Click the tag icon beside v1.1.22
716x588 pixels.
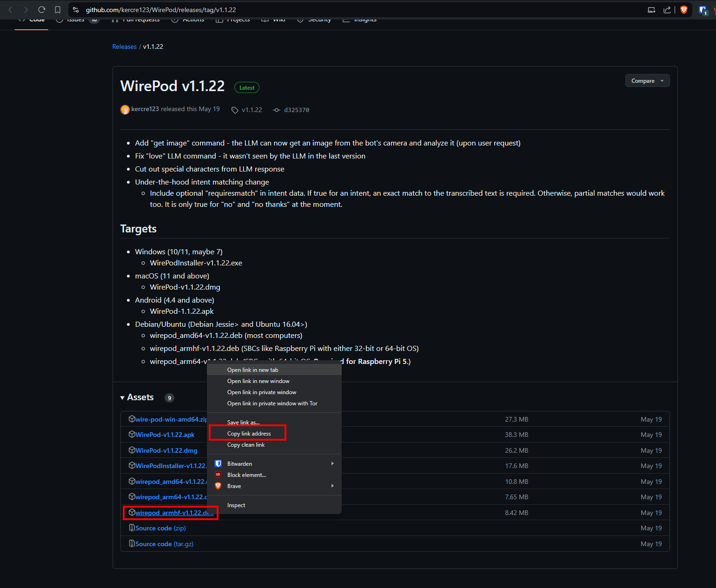tap(235, 110)
